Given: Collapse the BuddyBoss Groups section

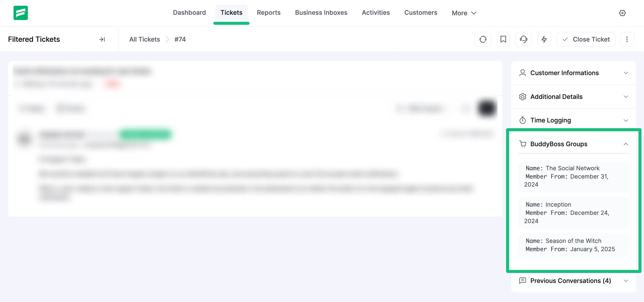Looking at the screenshot, I should click(626, 144).
